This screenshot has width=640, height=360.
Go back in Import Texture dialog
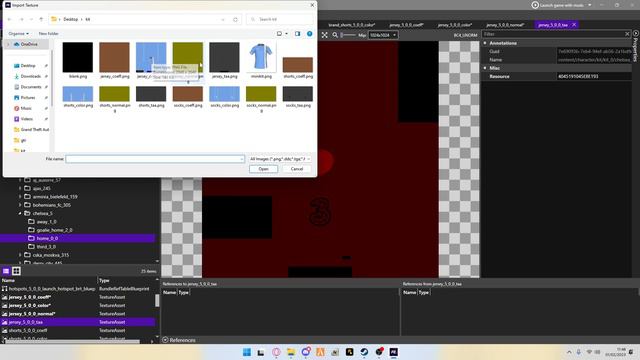[x=10, y=19]
